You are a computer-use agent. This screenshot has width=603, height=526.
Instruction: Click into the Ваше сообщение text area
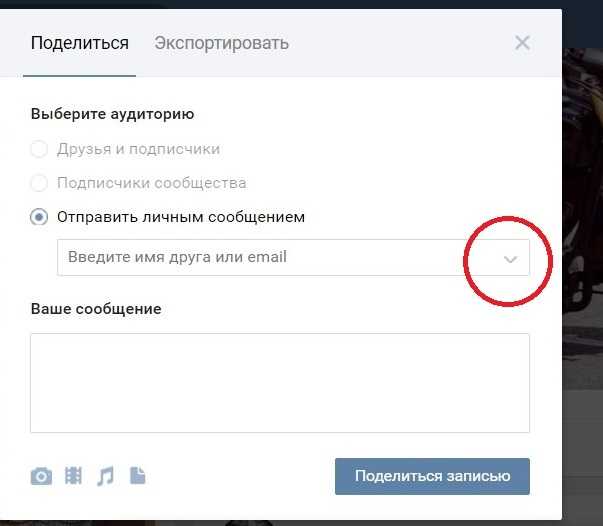tap(280, 383)
